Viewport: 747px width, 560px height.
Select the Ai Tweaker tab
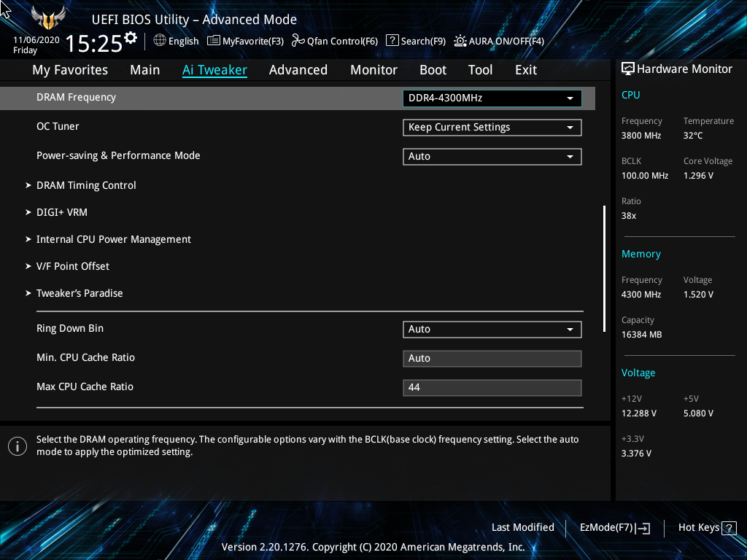(x=214, y=69)
